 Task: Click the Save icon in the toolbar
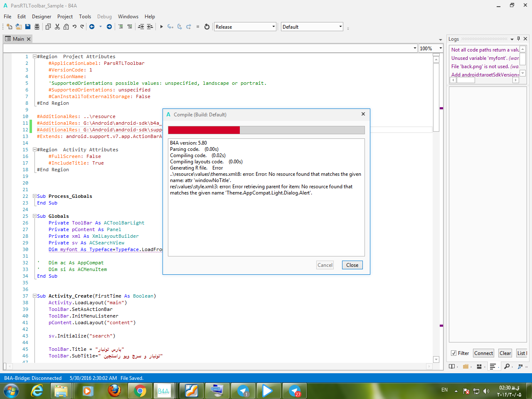tap(28, 27)
